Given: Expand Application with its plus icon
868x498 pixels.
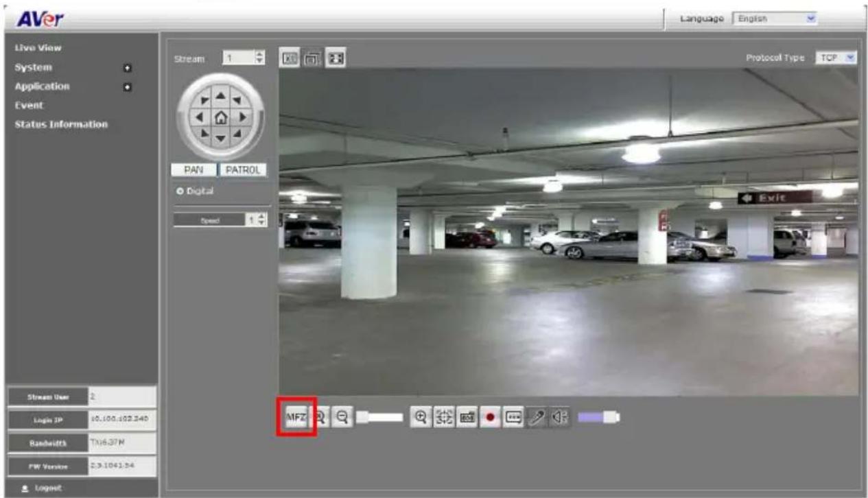Looking at the screenshot, I should [x=126, y=88].
